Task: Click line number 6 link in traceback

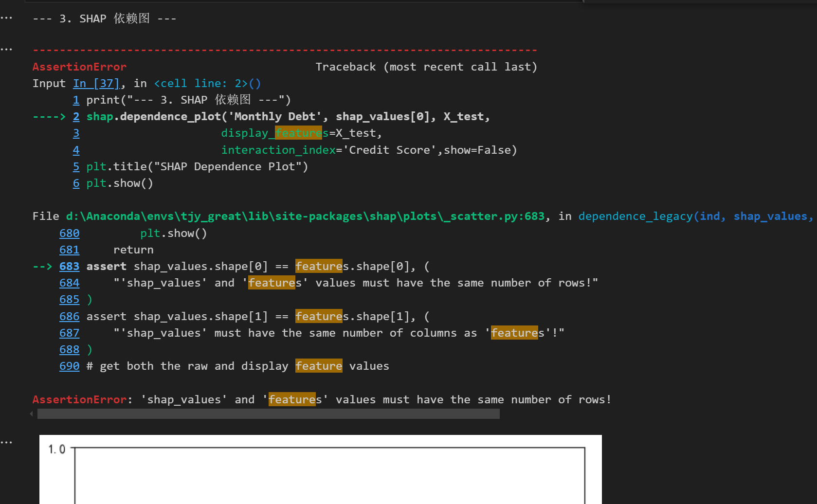Action: (x=76, y=183)
